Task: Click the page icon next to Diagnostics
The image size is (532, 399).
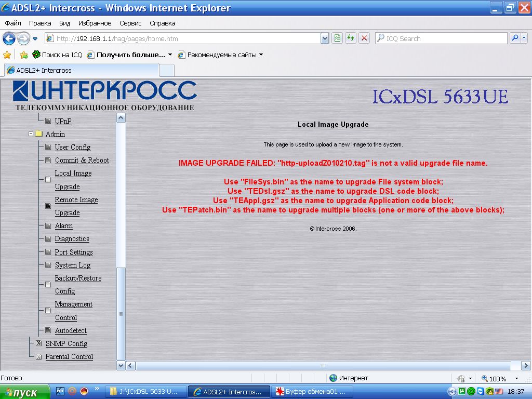Action: [48, 239]
